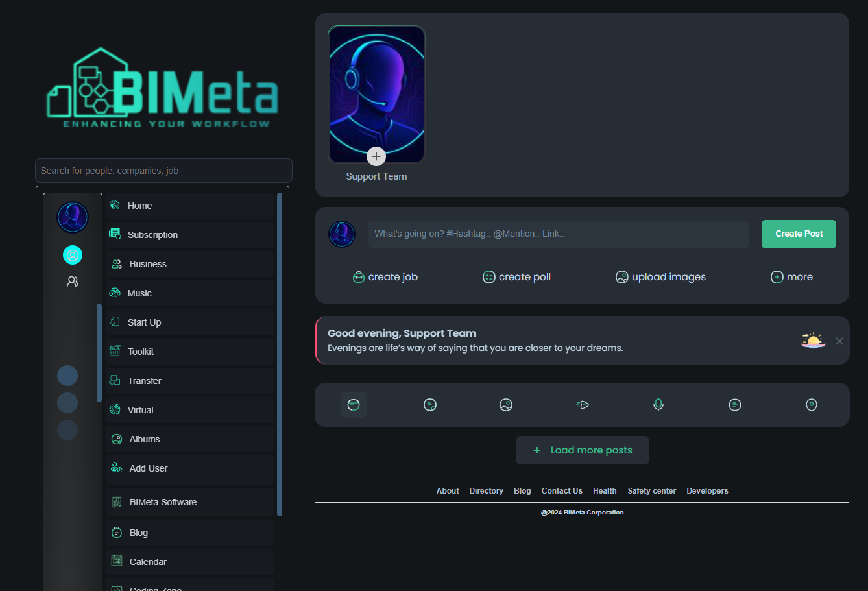Click the sidebar menu vertical scrollbar
The width and height of the screenshot is (868, 591).
pos(280,354)
